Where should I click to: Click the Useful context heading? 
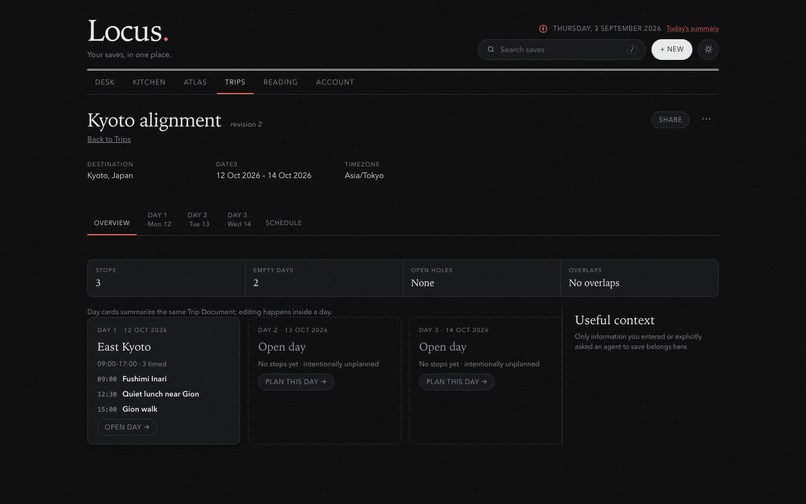(x=615, y=320)
